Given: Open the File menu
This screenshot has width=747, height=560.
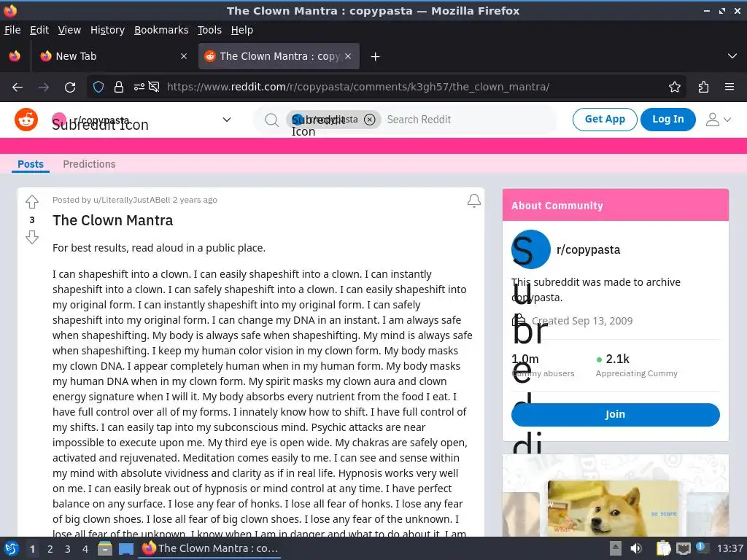Looking at the screenshot, I should (x=12, y=30).
